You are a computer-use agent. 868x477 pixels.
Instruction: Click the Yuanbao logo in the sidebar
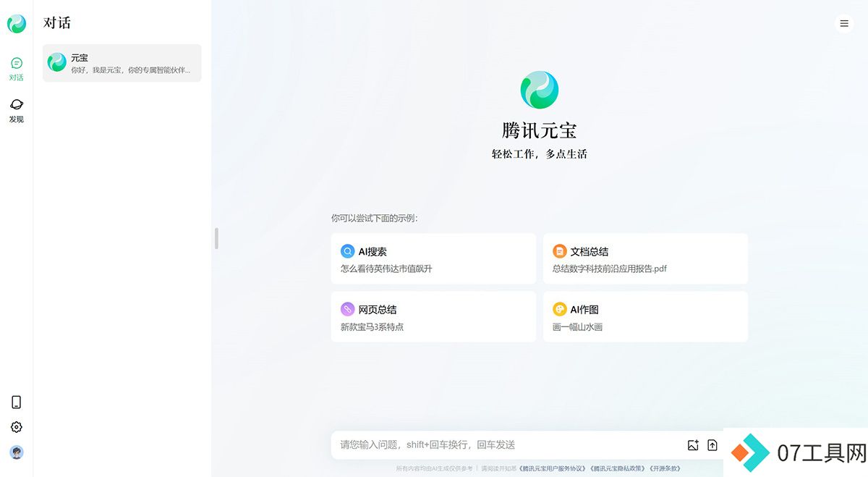pyautogui.click(x=16, y=24)
